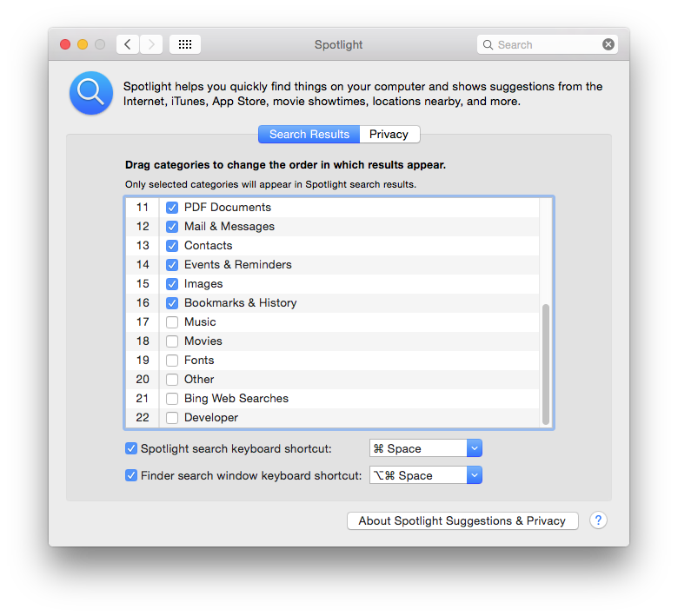Screen dimensions: 678x616
Task: Select the "Developer" label
Action: coord(211,418)
